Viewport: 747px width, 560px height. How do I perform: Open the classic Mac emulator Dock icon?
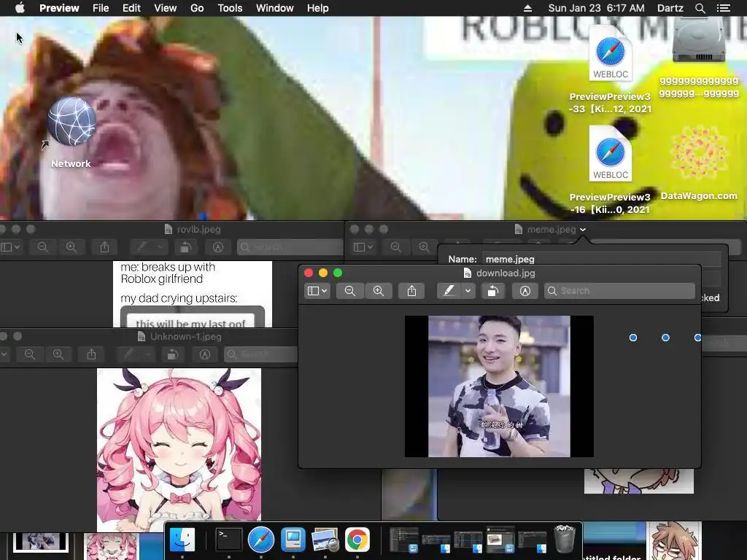click(x=293, y=540)
